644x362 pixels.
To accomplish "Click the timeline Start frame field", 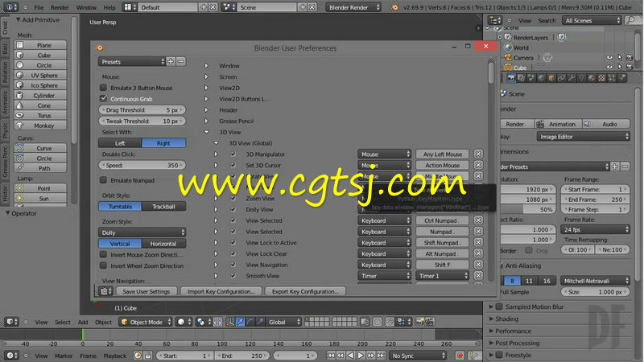I will (x=184, y=356).
